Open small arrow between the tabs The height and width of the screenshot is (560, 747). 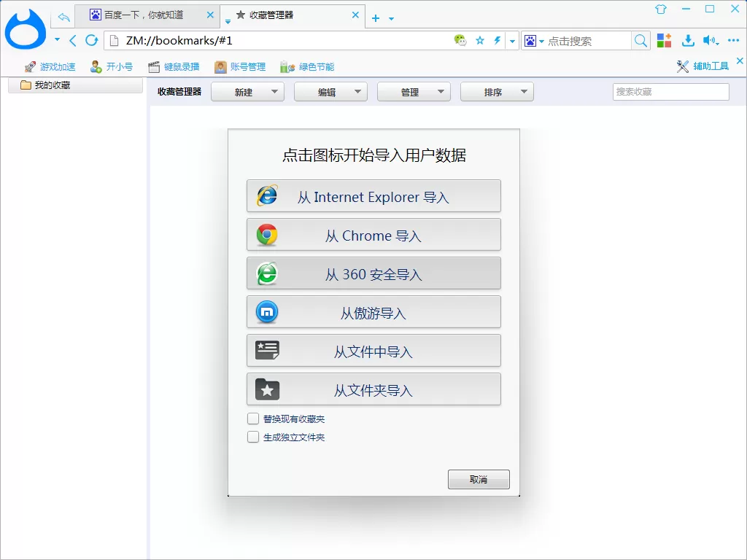pyautogui.click(x=228, y=21)
